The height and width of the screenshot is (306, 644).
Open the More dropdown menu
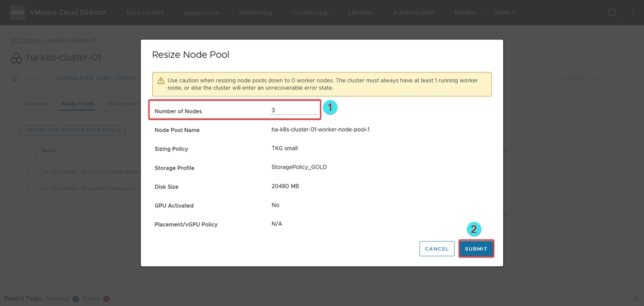tap(504, 13)
